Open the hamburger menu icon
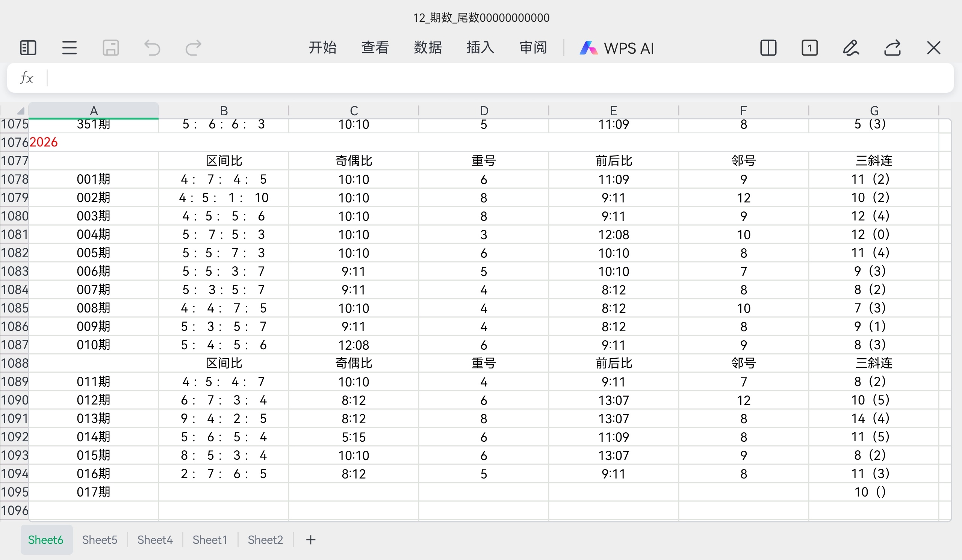Viewport: 962px width, 560px height. [69, 48]
